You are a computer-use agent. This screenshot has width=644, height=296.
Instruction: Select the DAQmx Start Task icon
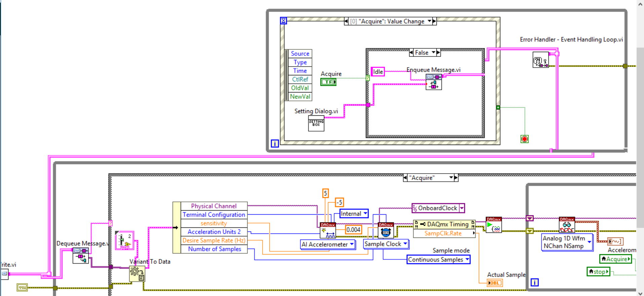pos(494,225)
